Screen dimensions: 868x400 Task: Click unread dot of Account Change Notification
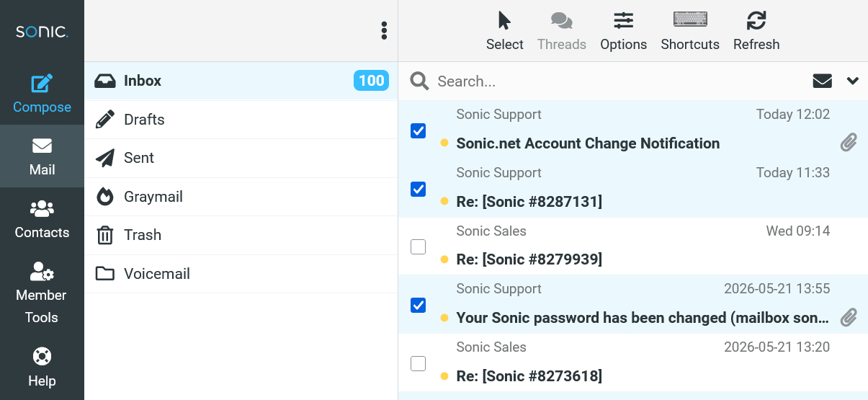point(444,143)
